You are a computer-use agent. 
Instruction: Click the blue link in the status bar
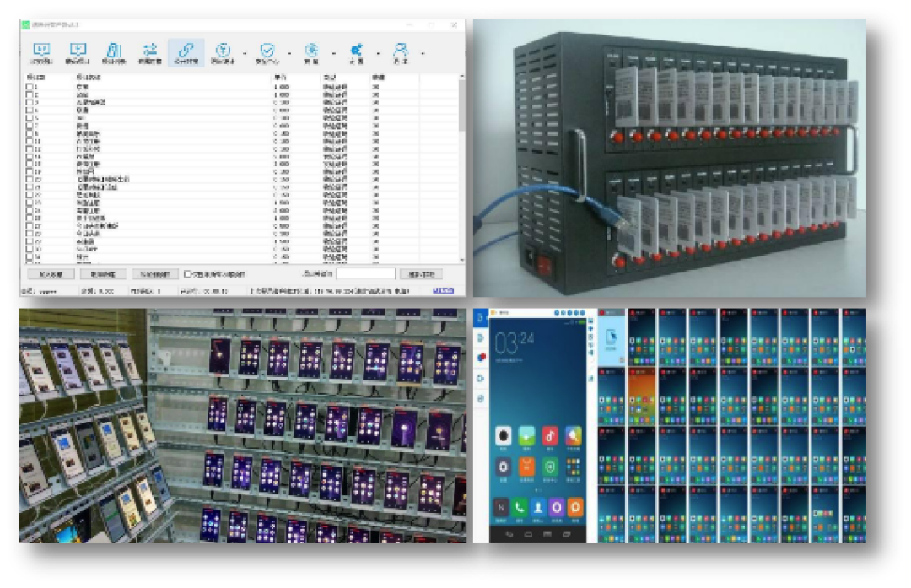443,290
